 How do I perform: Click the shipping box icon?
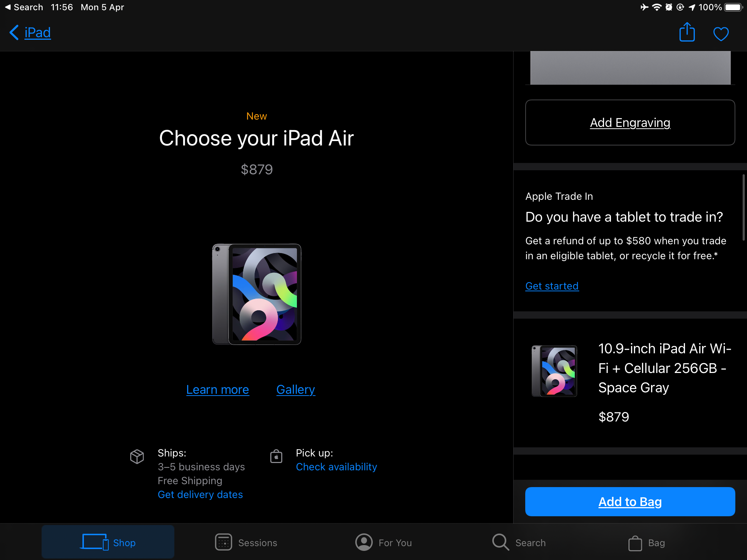[137, 456]
